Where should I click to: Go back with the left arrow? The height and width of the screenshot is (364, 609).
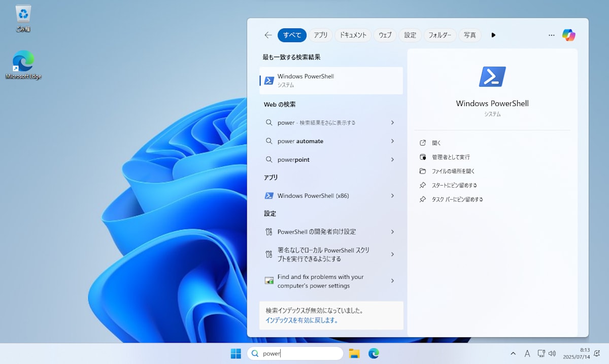pyautogui.click(x=268, y=35)
